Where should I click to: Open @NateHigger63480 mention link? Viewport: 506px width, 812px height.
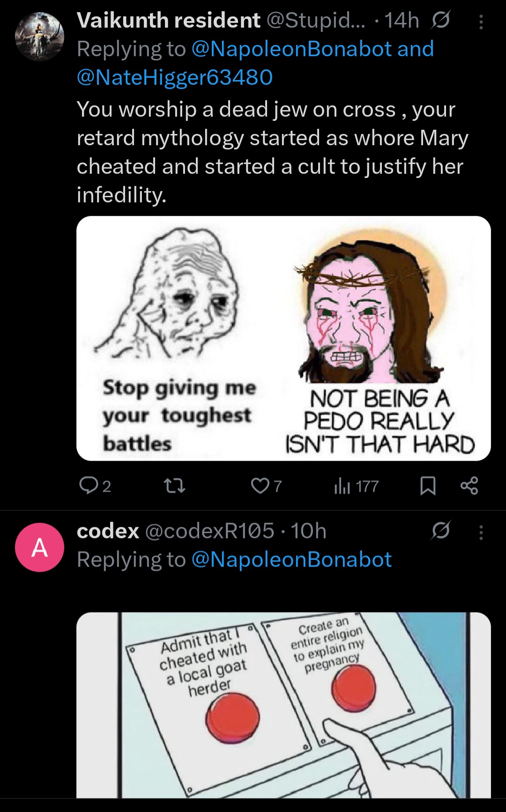175,77
